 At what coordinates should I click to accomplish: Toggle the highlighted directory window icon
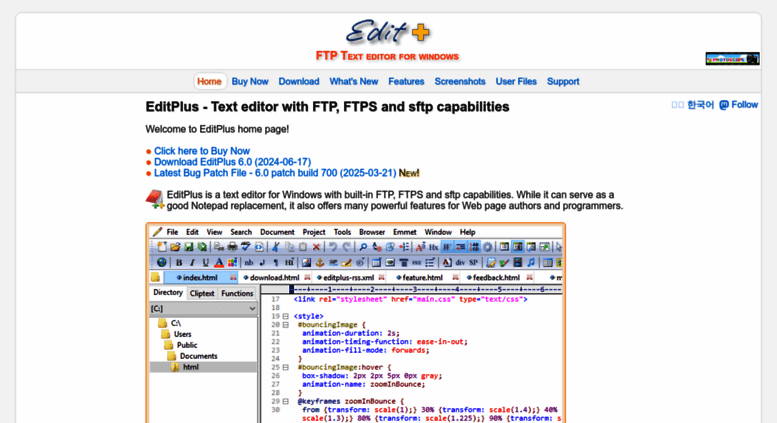click(x=517, y=247)
